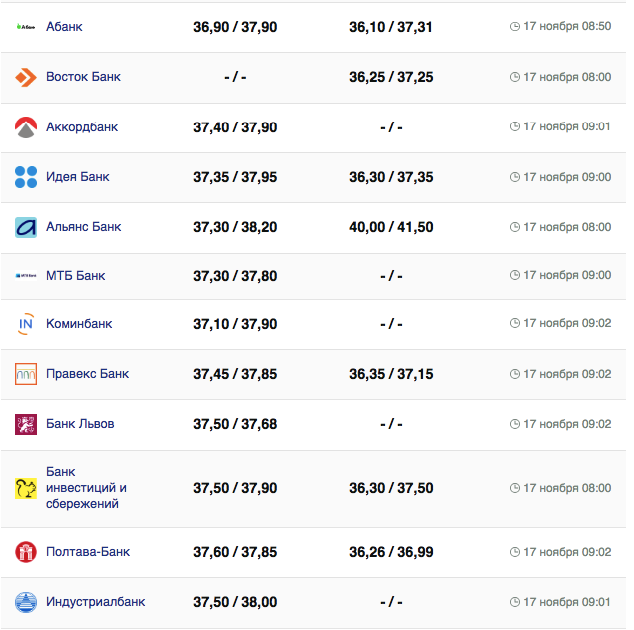This screenshot has height=630, width=634.
Task: Click the Индустриалбанк blue round logo
Action: coord(26,602)
